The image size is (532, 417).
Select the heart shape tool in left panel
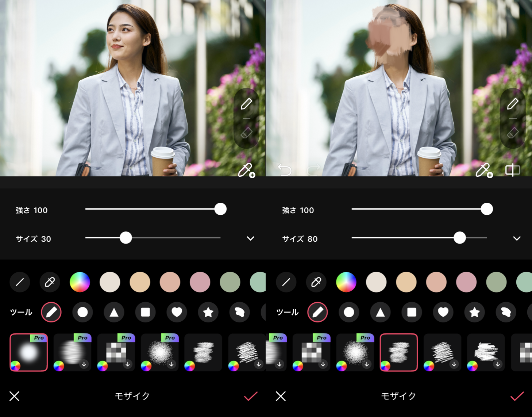(x=177, y=312)
